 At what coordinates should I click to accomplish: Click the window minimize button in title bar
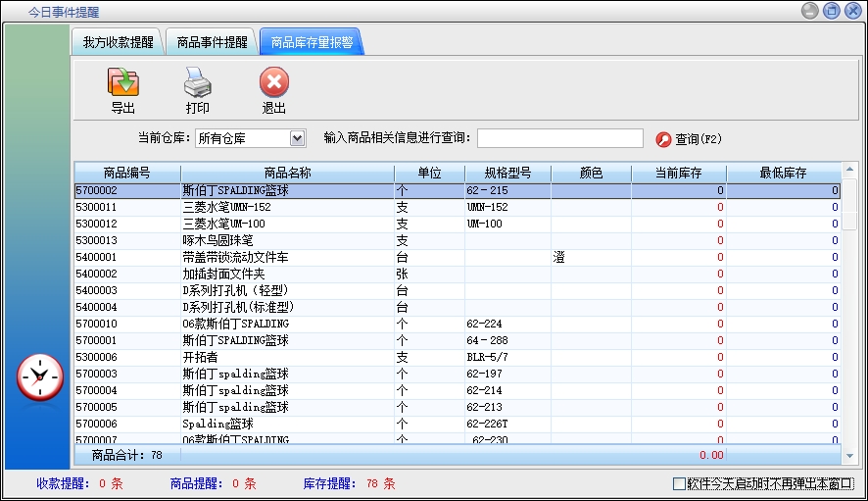(809, 11)
